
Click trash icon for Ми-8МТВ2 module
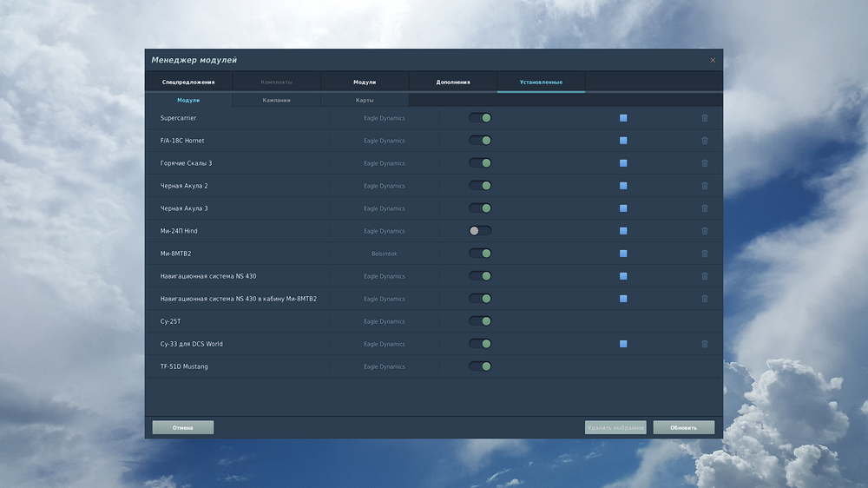pos(704,254)
